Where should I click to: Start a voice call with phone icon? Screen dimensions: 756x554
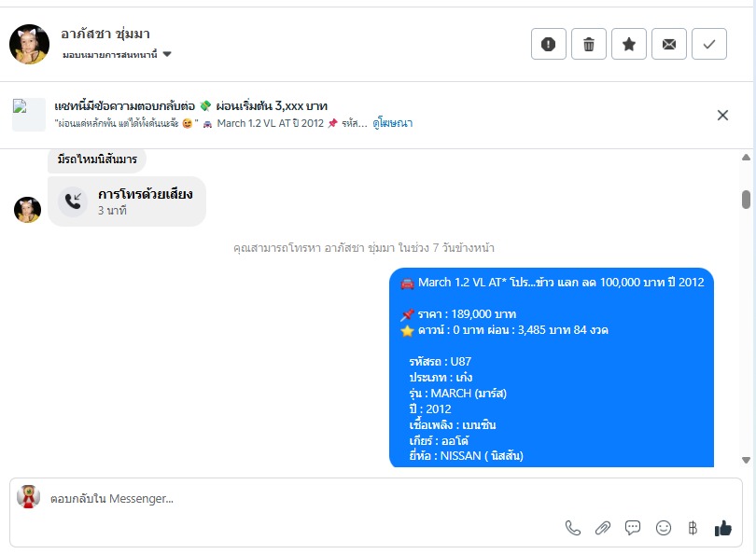(573, 528)
